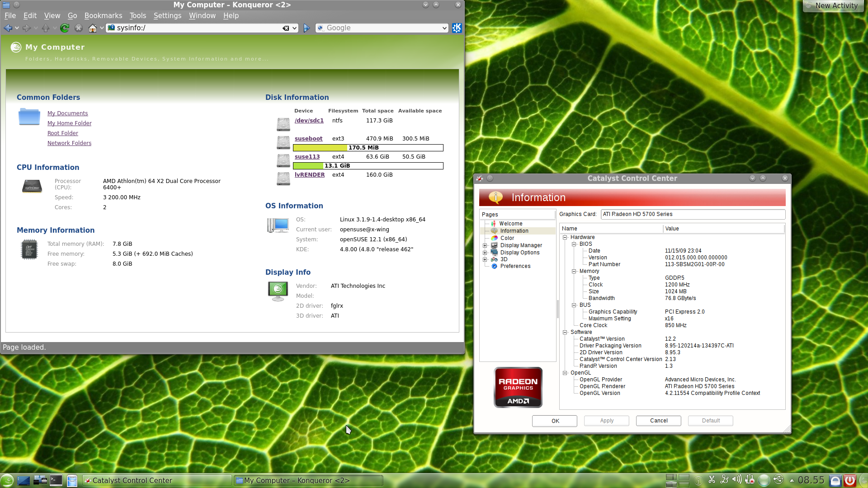This screenshot has width=868, height=488.
Task: Open the Help menu
Action: (x=231, y=15)
